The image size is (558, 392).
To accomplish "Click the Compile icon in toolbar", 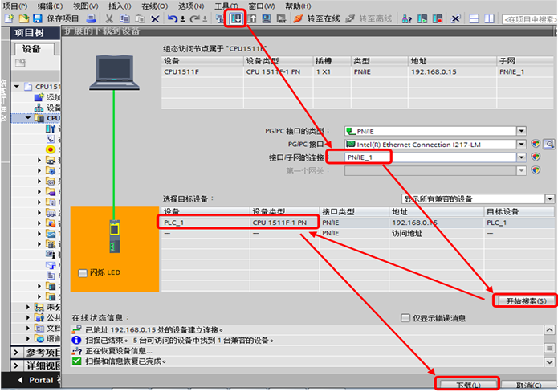I will pyautogui.click(x=219, y=18).
